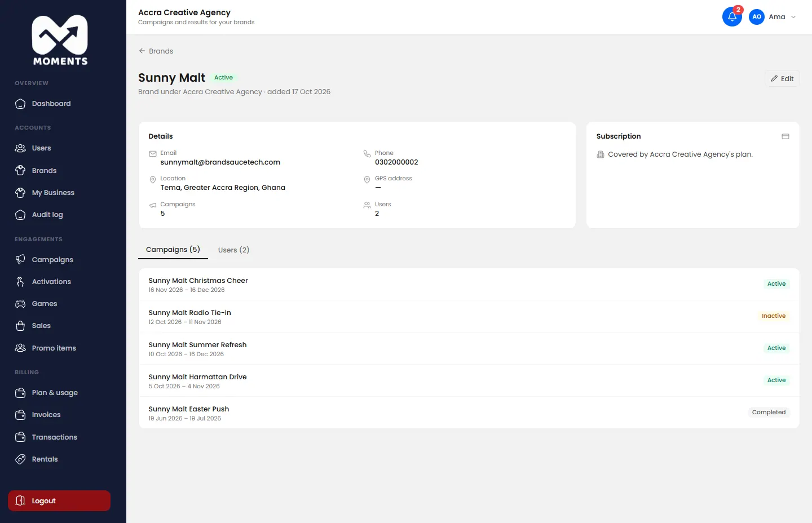The image size is (812, 523).
Task: Click the Audit log icon
Action: tap(20, 215)
